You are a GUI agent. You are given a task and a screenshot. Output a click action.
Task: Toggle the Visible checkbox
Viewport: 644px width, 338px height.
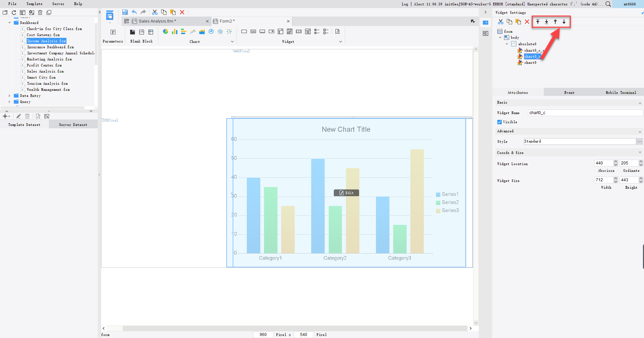[x=499, y=122]
